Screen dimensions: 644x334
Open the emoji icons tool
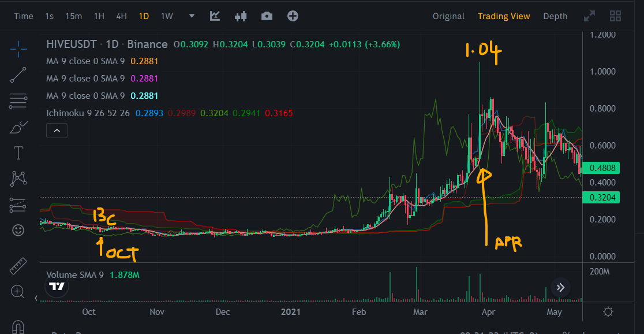[18, 231]
